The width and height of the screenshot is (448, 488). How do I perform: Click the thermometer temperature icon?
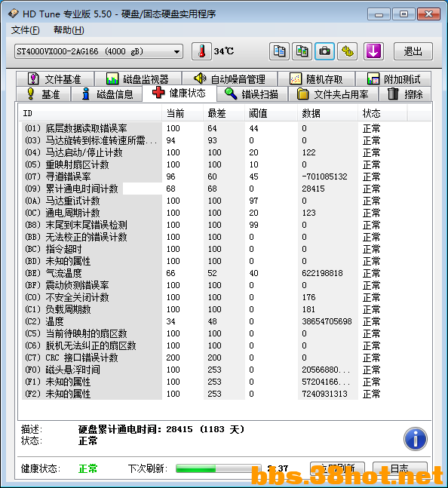tap(201, 51)
